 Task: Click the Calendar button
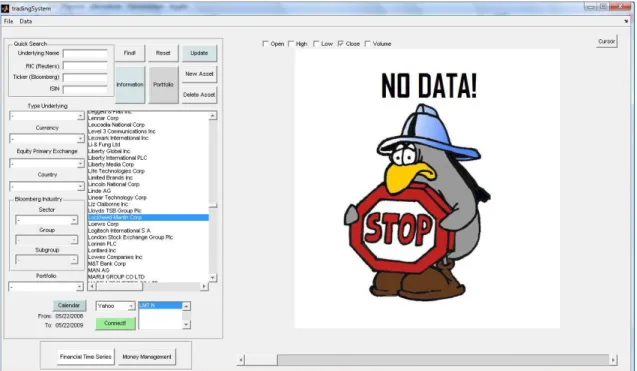[69, 305]
